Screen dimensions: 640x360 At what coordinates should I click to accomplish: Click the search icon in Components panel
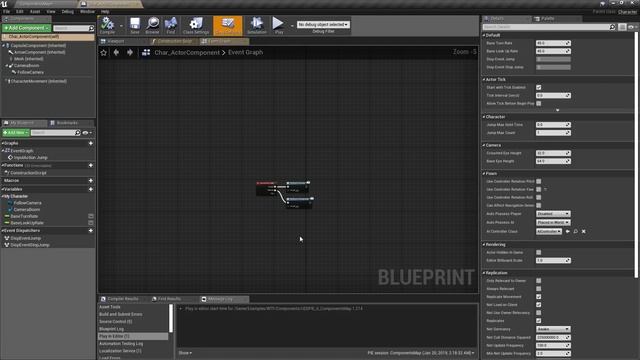pos(91,28)
